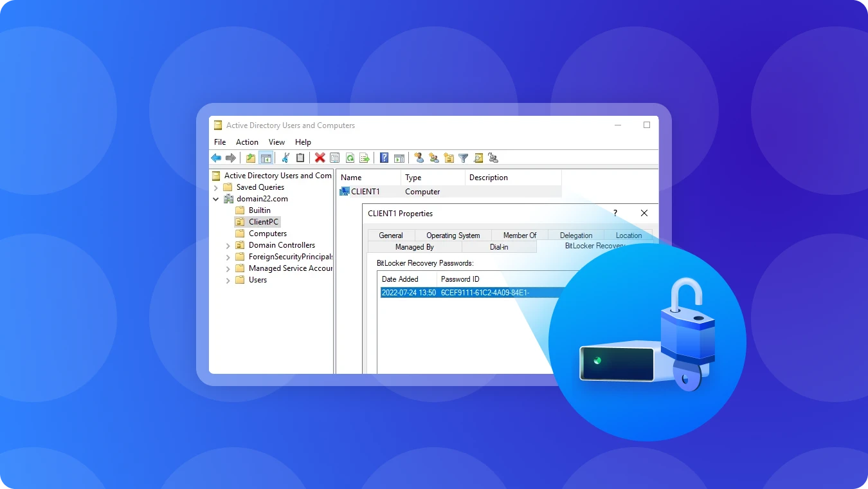Click the Paste clipboard icon

pos(300,158)
